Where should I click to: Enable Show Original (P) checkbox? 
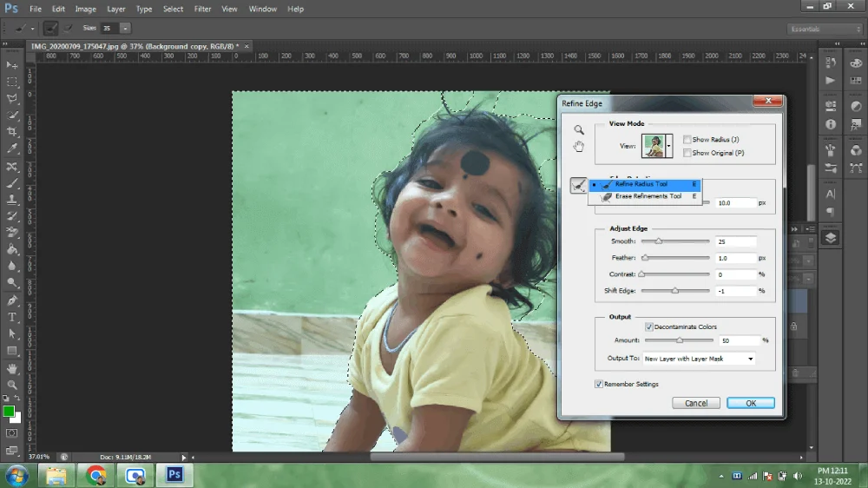tap(687, 153)
